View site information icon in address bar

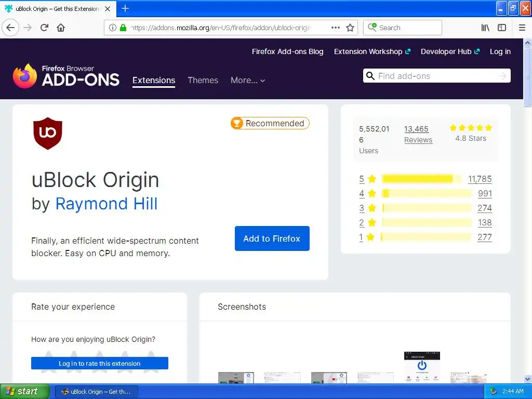pyautogui.click(x=113, y=28)
